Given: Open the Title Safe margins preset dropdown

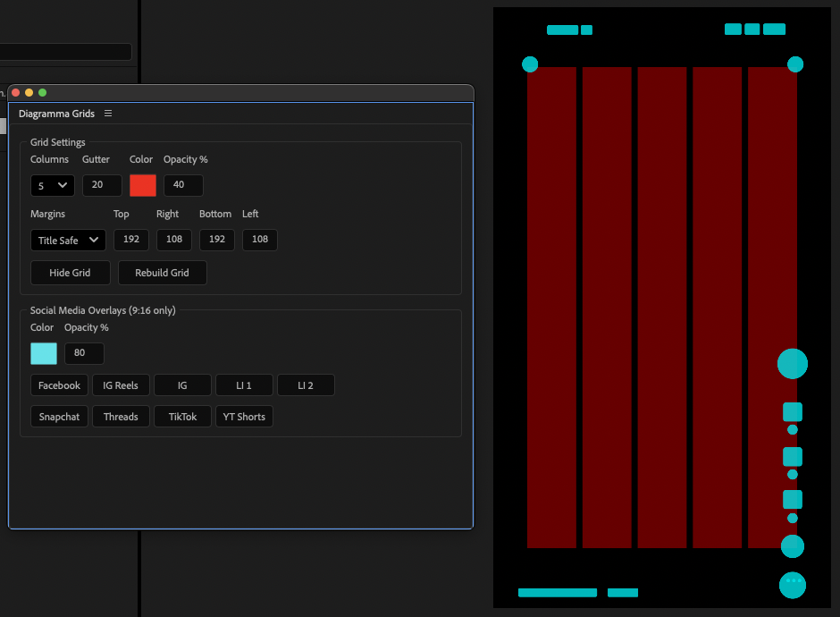Looking at the screenshot, I should coord(68,240).
